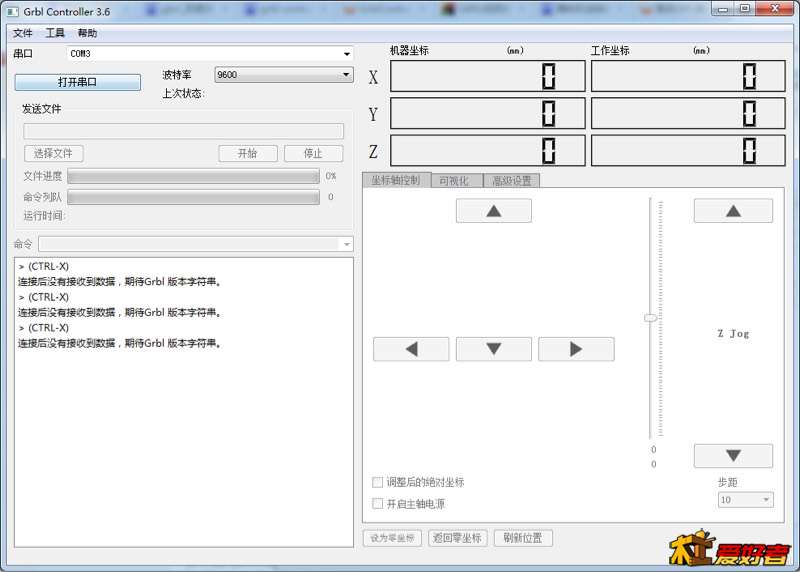Screen dimensions: 800x572
Task: Expand the 串口 COM3 port dropdown
Action: click(346, 54)
